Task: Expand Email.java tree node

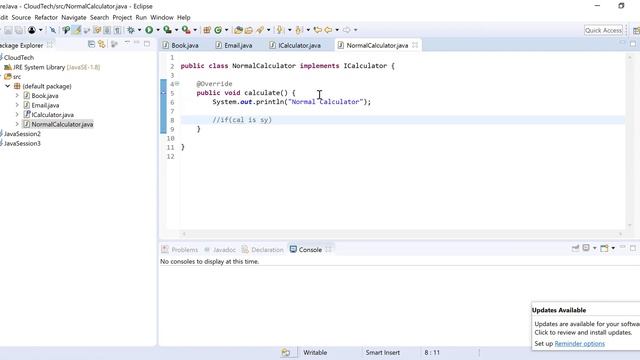Action: pyautogui.click(x=17, y=105)
